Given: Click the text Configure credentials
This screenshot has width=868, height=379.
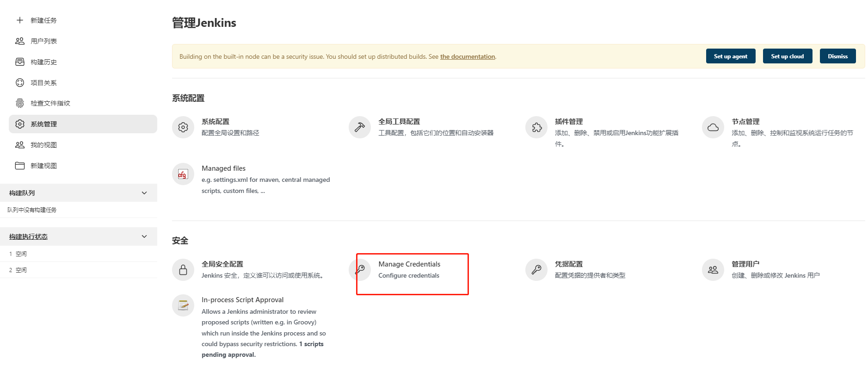Looking at the screenshot, I should click(x=409, y=275).
